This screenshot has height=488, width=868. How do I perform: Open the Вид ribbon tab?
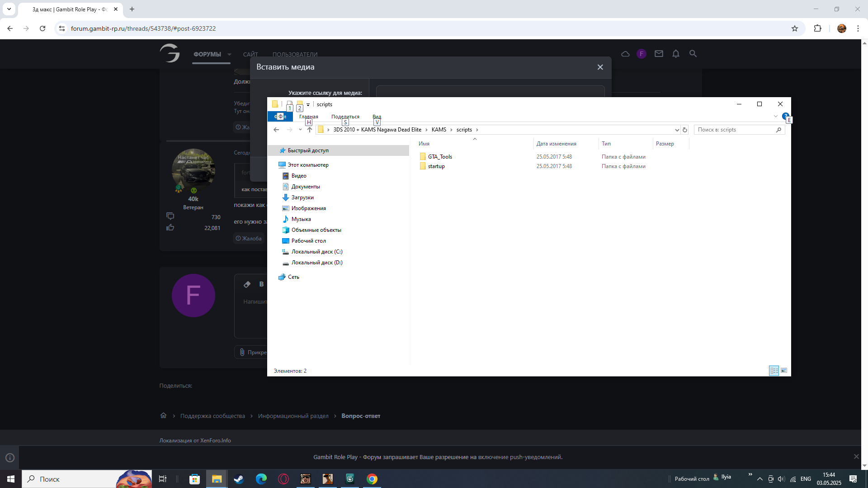[377, 117]
